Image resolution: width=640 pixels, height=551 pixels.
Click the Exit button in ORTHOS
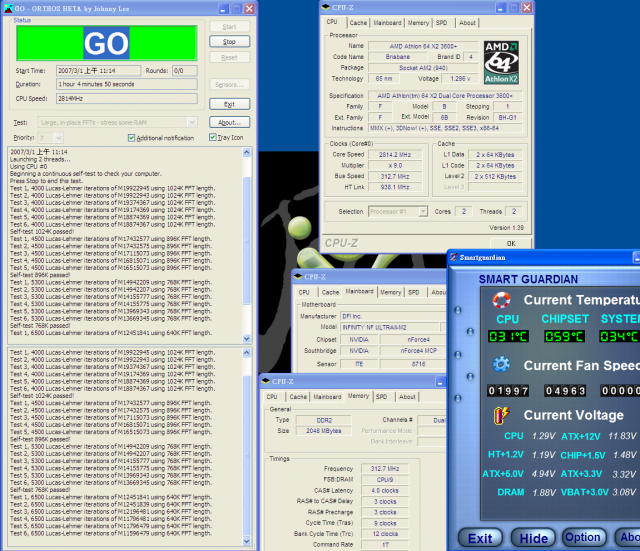(x=229, y=104)
